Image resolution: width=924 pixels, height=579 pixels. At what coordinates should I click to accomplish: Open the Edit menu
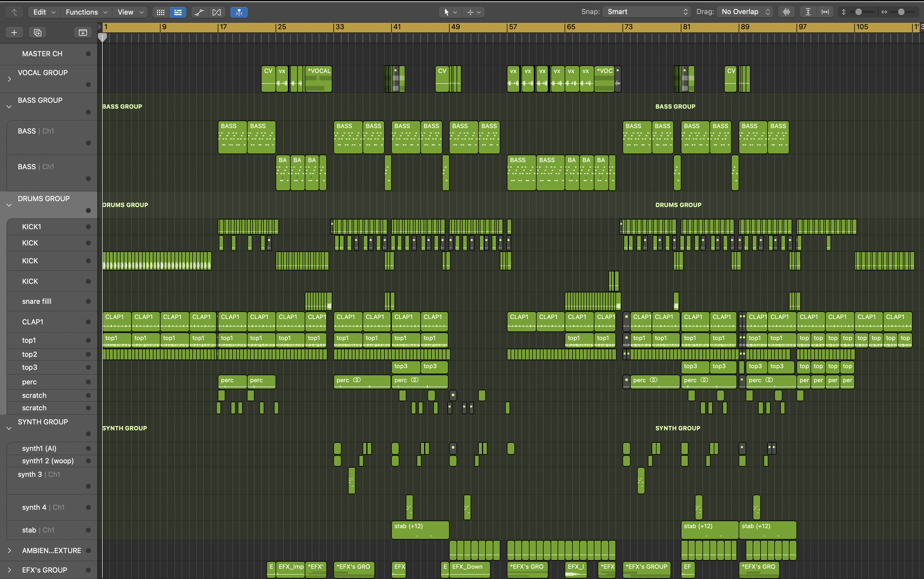click(x=44, y=12)
